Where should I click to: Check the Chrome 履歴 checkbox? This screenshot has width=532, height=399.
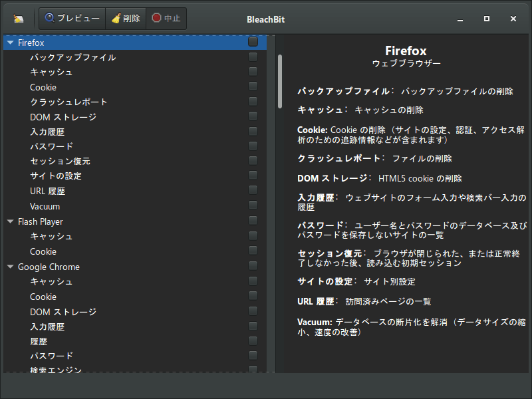(x=253, y=340)
